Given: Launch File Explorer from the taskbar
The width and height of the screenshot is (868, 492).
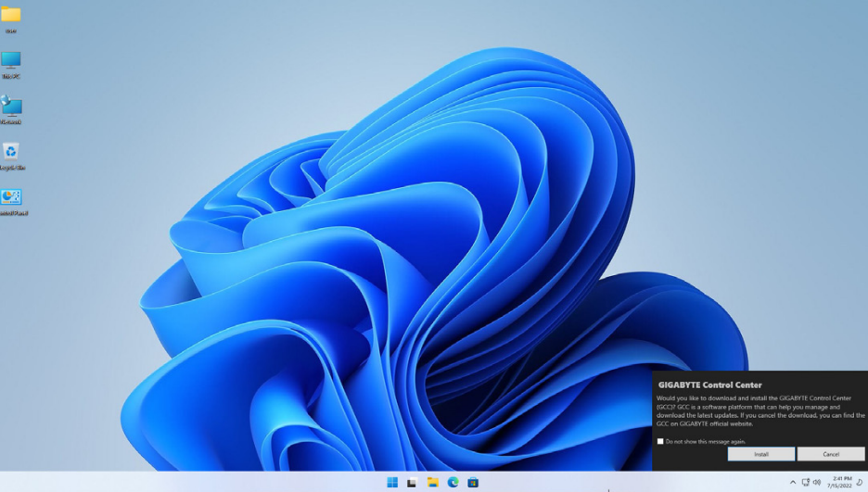Looking at the screenshot, I should [x=433, y=482].
